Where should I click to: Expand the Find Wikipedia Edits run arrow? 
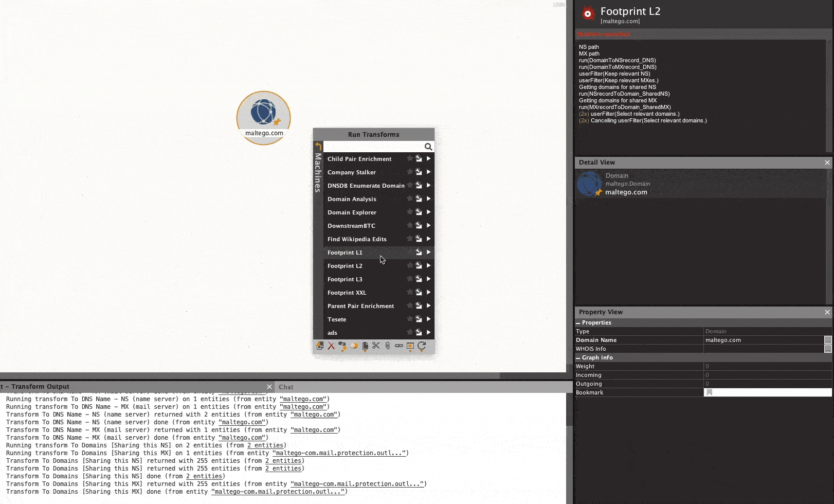click(428, 239)
